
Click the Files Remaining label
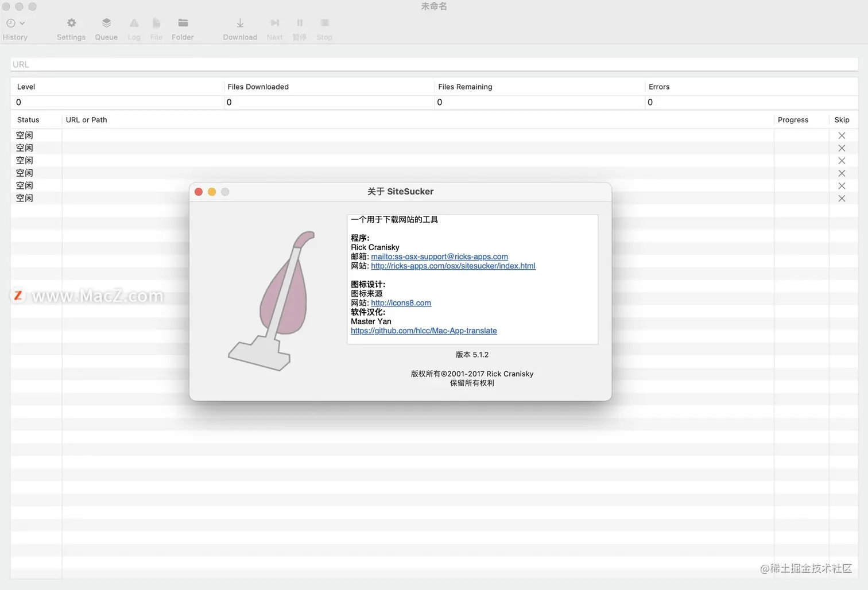(x=465, y=87)
